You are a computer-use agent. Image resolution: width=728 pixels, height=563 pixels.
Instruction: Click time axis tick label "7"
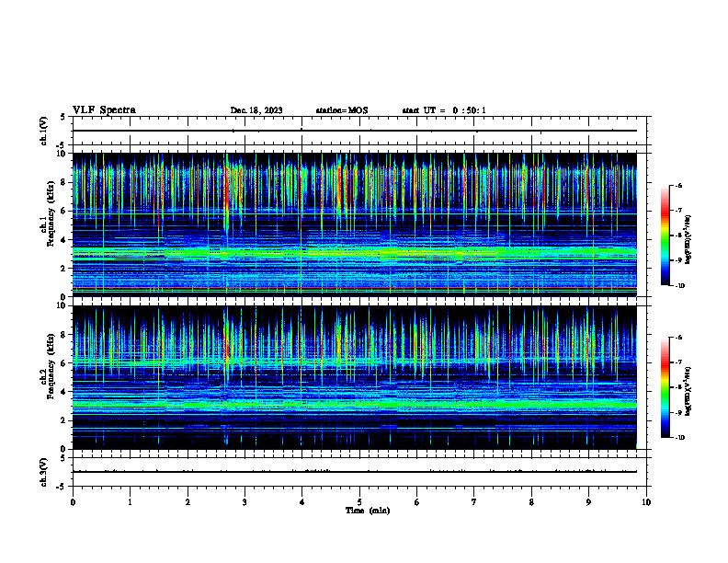pos(474,502)
